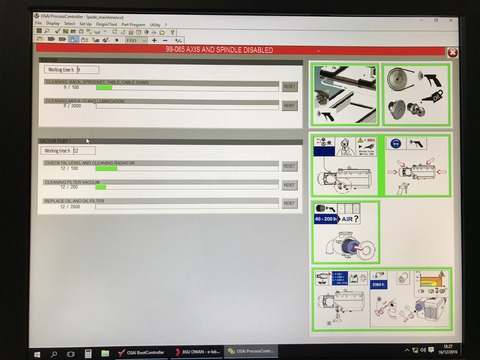Viewport: 480px width, 360px height.
Task: Open Windows taskbar search
Action: [x=54, y=354]
